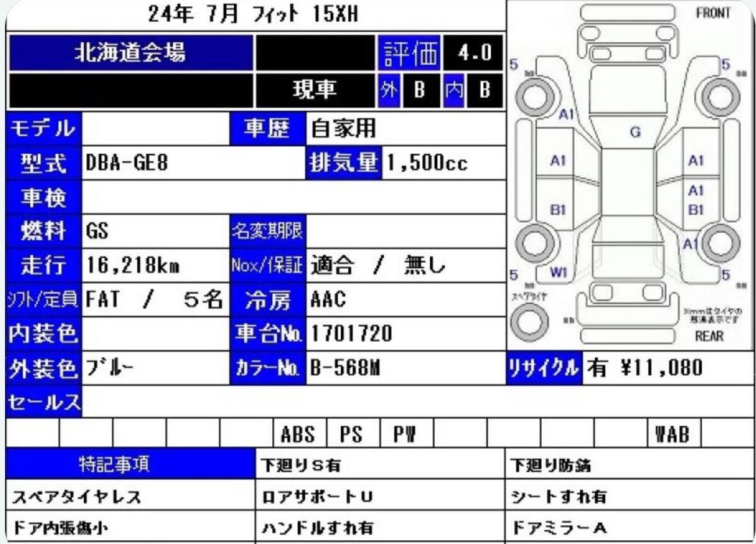Click the 排気量 label
Viewport: 756px width, 544px height.
pos(343,163)
